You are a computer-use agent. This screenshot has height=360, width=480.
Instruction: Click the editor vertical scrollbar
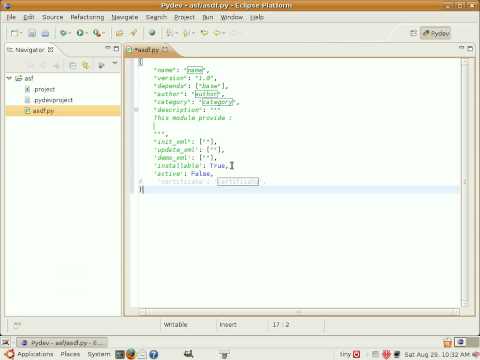point(466,182)
